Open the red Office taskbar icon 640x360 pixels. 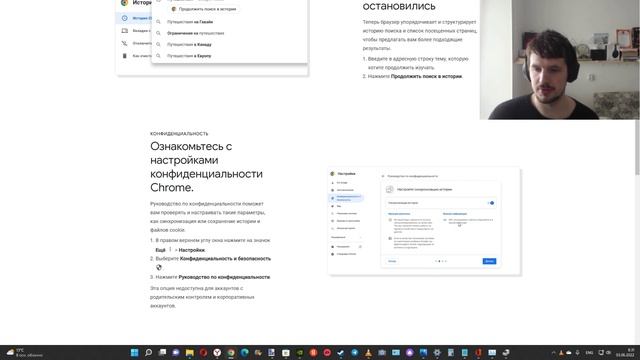tap(478, 353)
